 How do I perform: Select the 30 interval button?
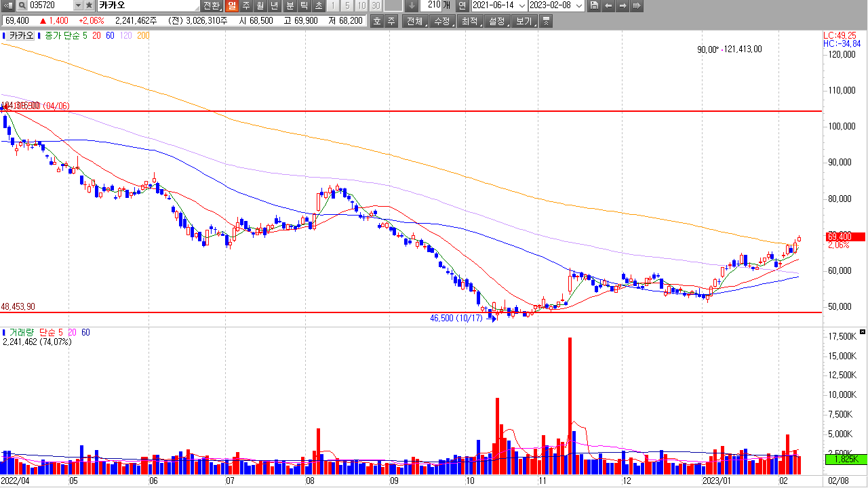(x=376, y=5)
